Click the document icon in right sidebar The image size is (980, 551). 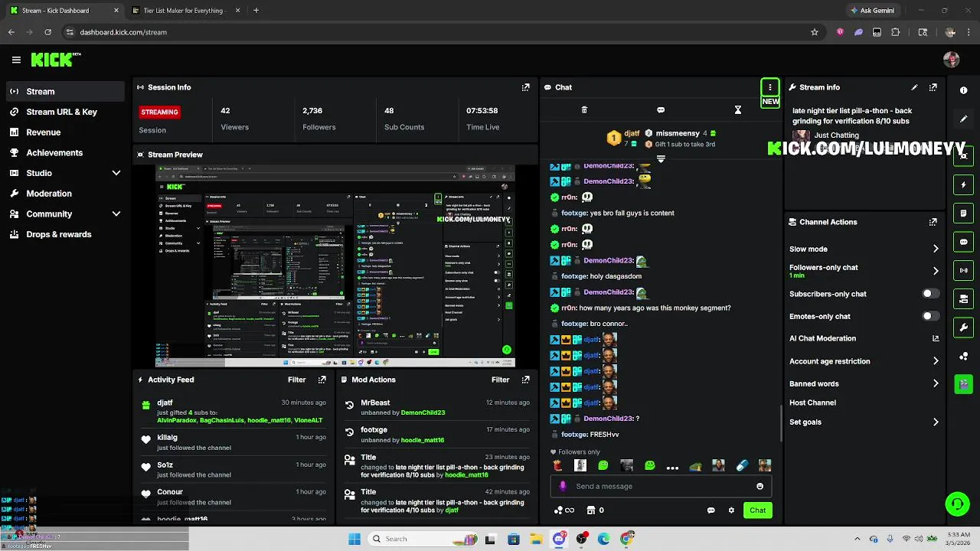pyautogui.click(x=963, y=214)
